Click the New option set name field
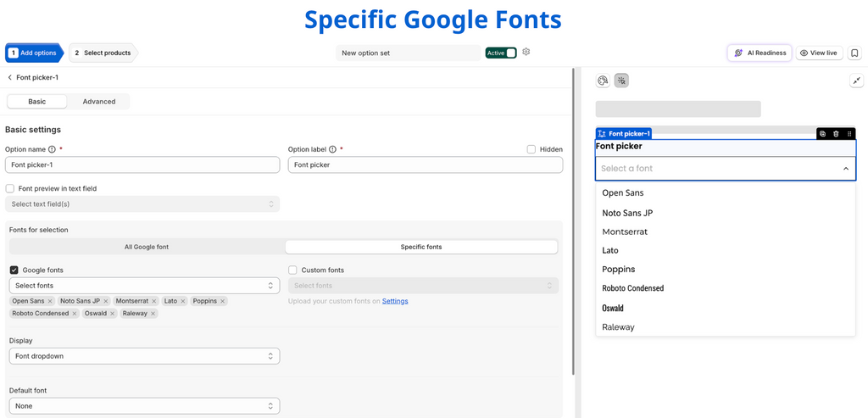 point(408,53)
